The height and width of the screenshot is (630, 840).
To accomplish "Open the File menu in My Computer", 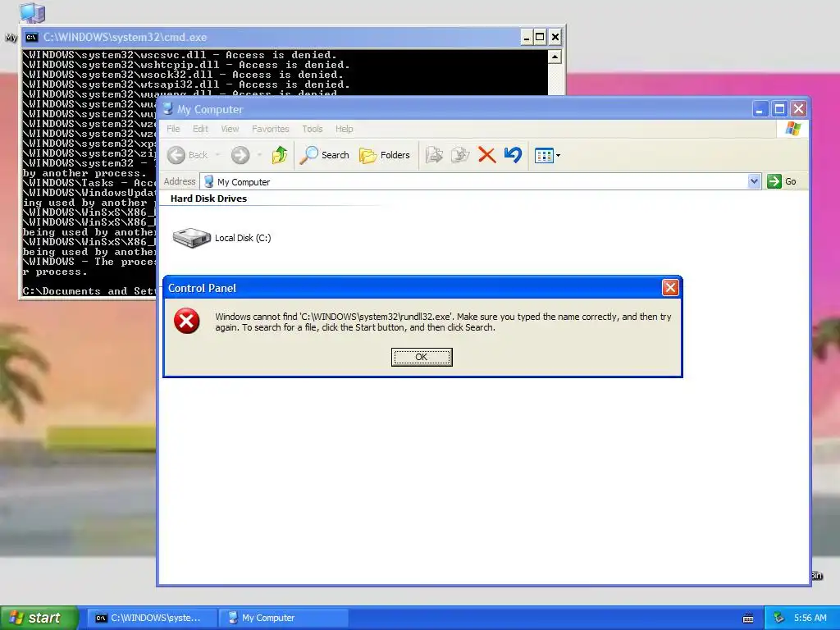I will click(x=173, y=129).
